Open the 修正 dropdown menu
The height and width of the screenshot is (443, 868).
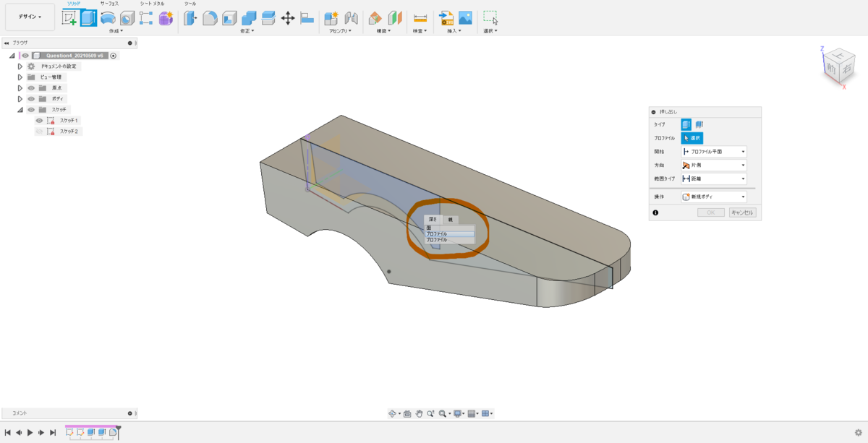click(249, 31)
